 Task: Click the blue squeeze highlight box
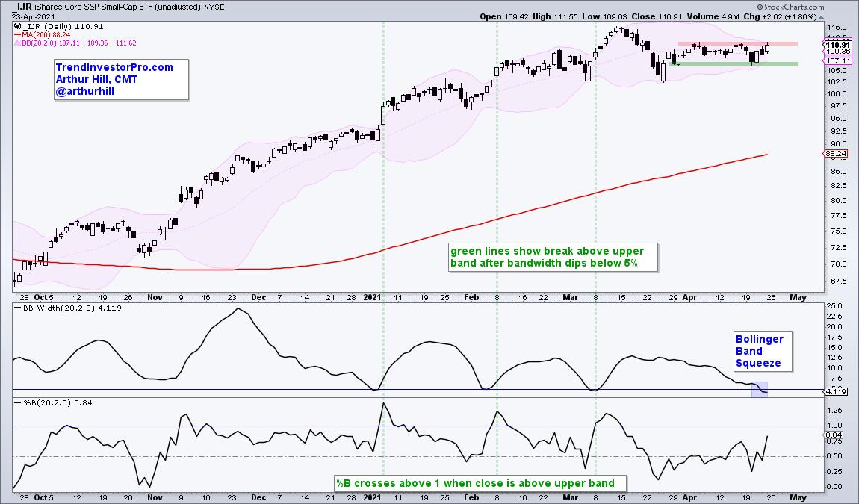759,388
